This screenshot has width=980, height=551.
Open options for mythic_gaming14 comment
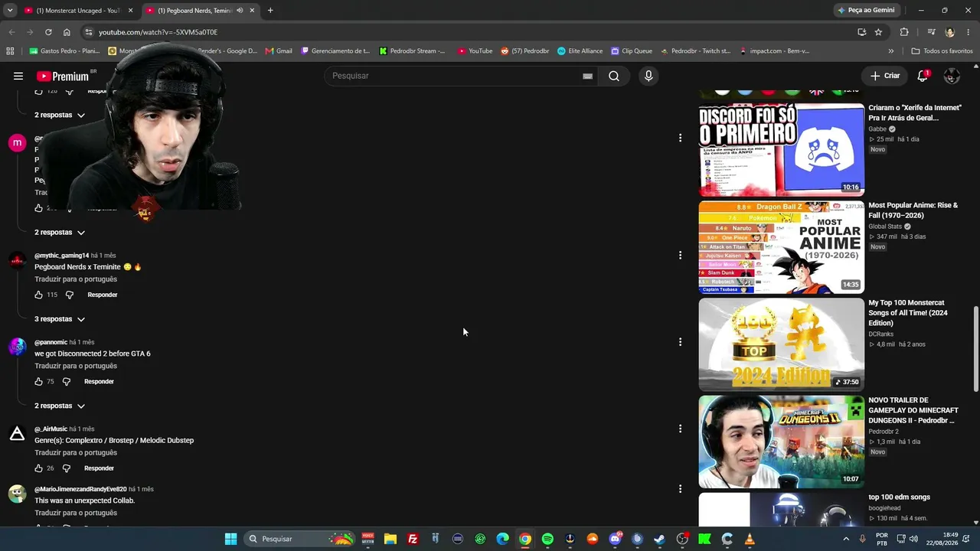point(680,255)
